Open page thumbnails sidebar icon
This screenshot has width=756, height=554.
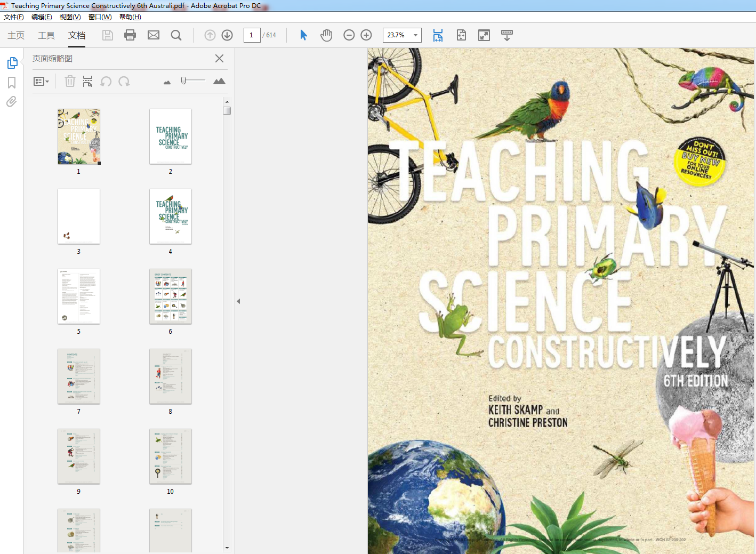[x=12, y=63]
